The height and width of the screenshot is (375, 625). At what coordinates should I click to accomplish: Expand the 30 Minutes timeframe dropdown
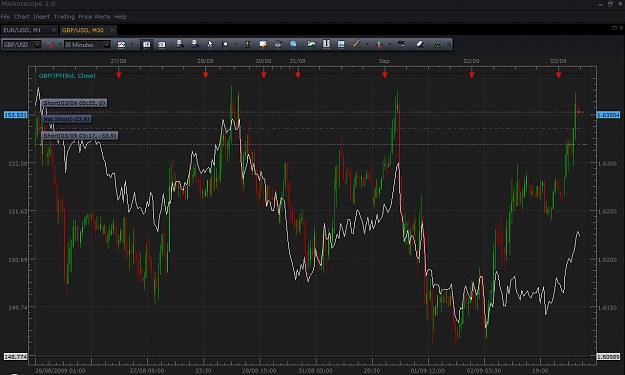(x=106, y=45)
